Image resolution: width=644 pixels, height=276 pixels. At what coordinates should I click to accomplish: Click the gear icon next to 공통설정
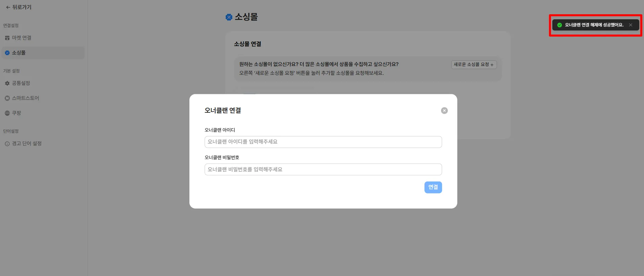click(x=7, y=83)
